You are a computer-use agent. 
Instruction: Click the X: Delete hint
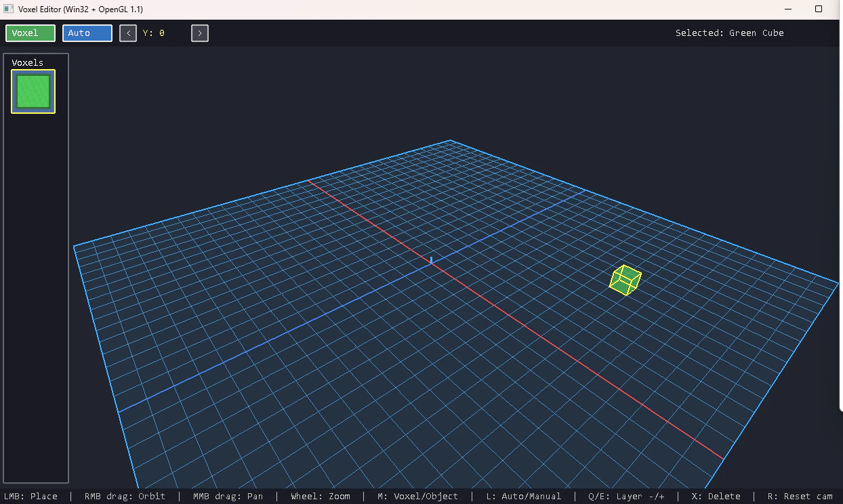(x=716, y=497)
